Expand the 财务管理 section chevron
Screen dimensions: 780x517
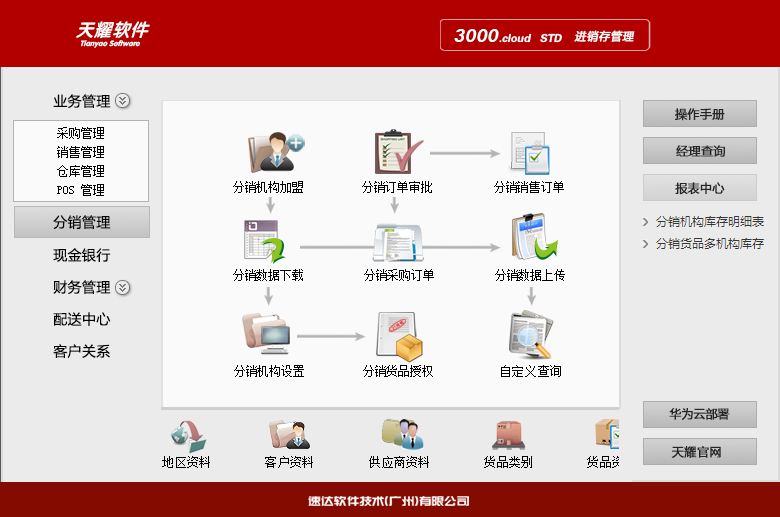tap(123, 288)
